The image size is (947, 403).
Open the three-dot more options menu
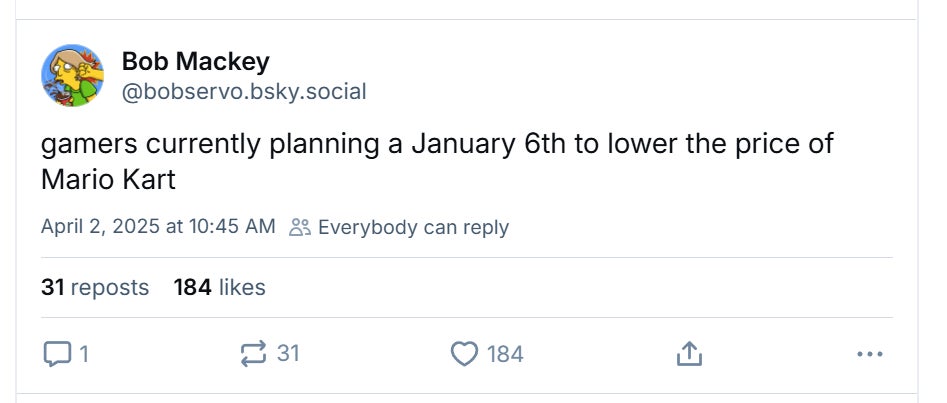coord(870,353)
